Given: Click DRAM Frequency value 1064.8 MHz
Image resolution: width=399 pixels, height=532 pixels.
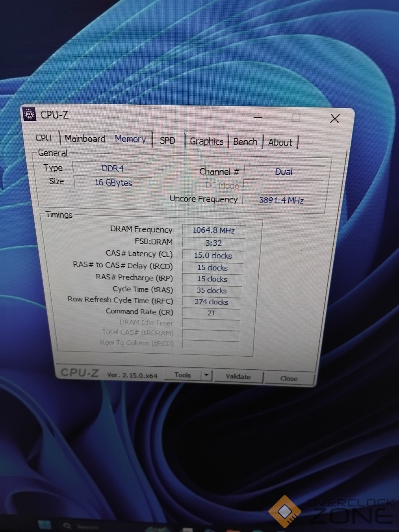Looking at the screenshot, I should pyautogui.click(x=214, y=230).
